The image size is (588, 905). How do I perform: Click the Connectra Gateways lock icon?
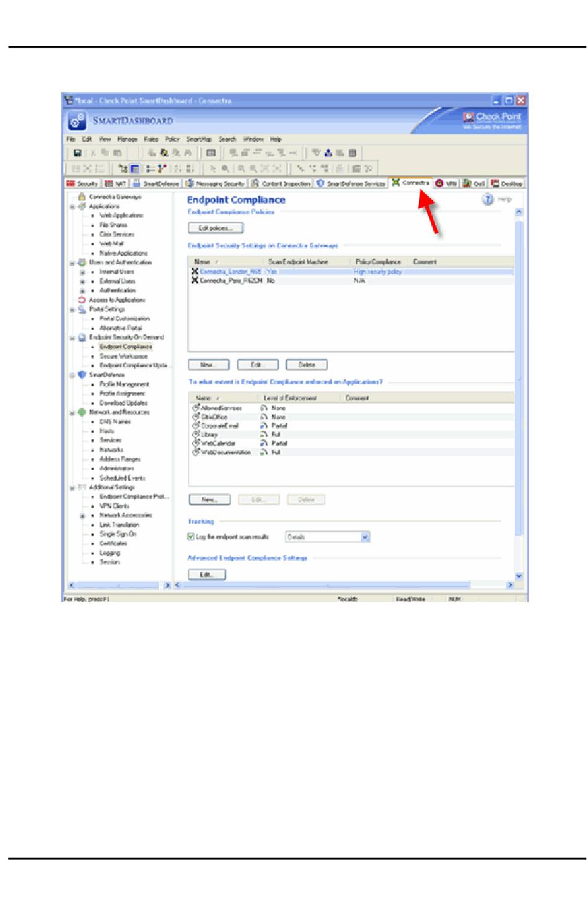[82, 196]
